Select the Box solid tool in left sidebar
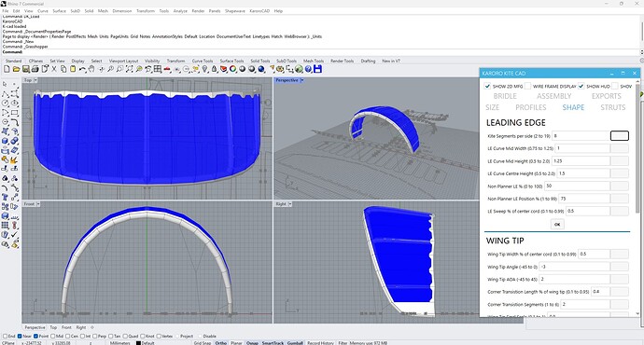Viewport: 644px width, 345px height. pyautogui.click(x=5, y=141)
